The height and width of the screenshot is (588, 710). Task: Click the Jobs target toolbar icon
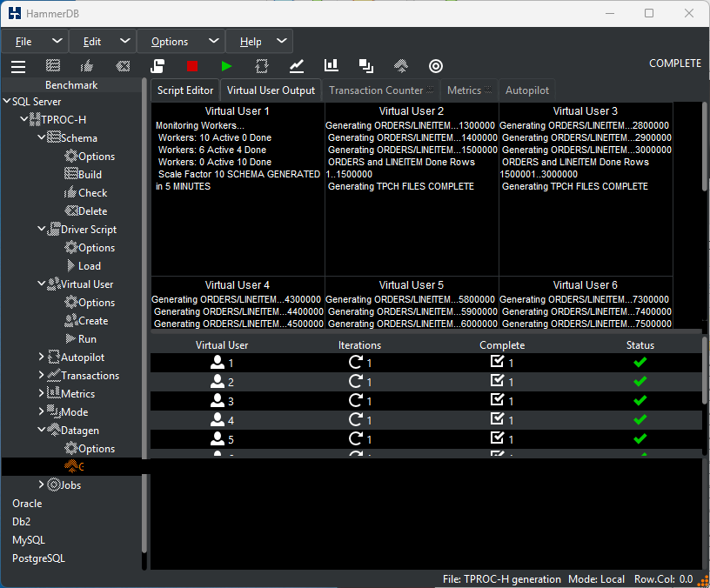pyautogui.click(x=436, y=66)
